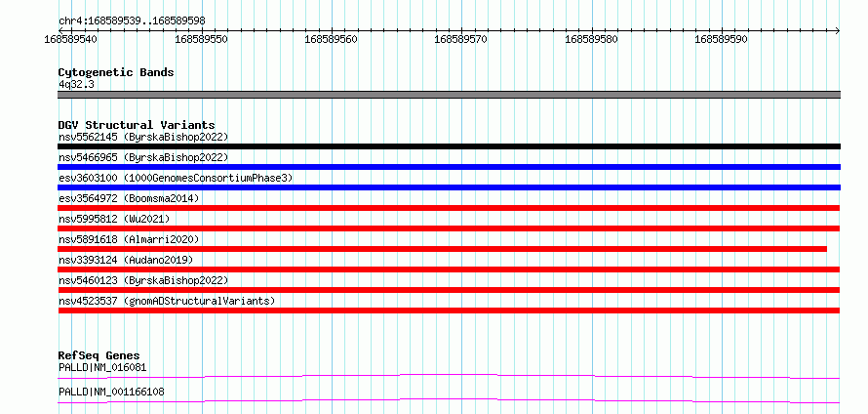Click the blue esv3603100 variant bar
Viewport: 868px width, 414px height.
click(449, 187)
